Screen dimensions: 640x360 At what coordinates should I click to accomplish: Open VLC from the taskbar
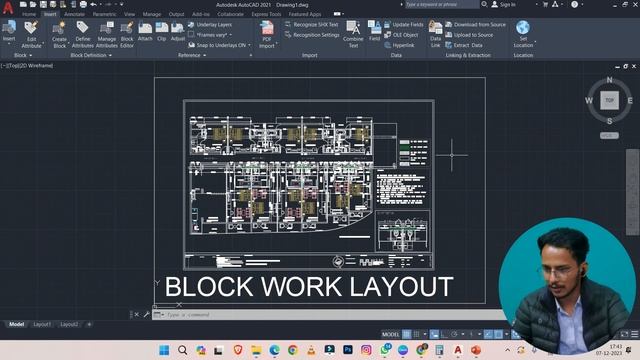(311, 350)
